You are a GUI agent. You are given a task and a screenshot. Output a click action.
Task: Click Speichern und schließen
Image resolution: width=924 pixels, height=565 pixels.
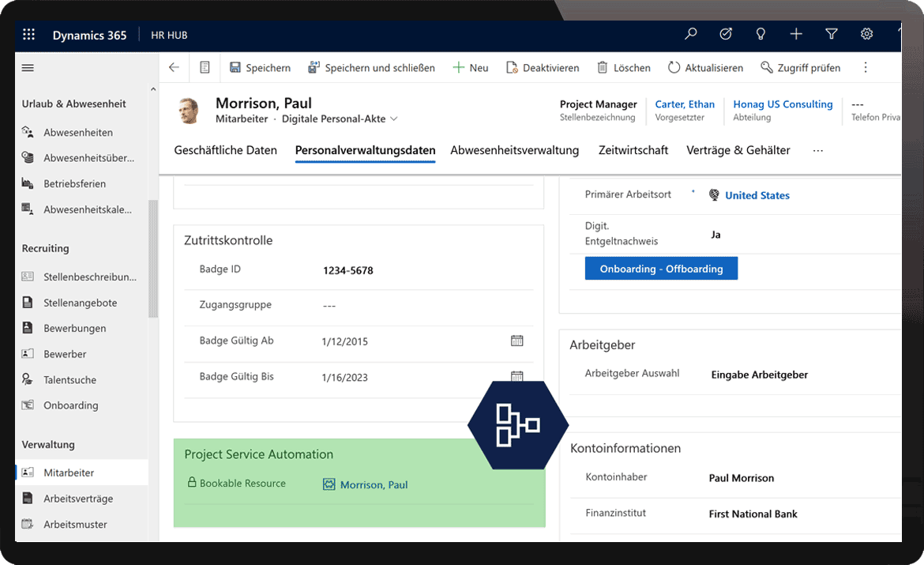(x=371, y=68)
